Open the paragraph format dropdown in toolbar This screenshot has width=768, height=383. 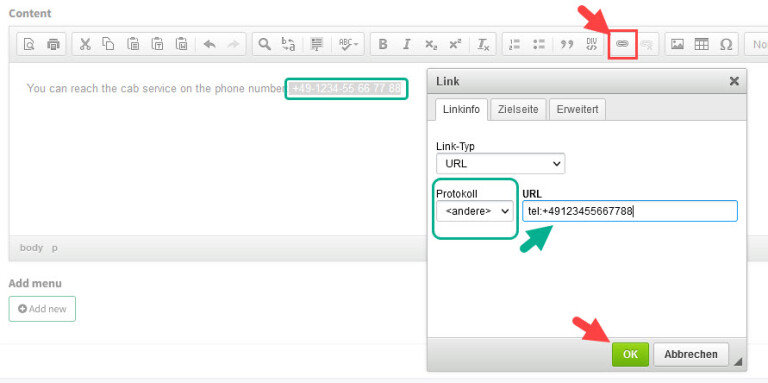pyautogui.click(x=757, y=45)
